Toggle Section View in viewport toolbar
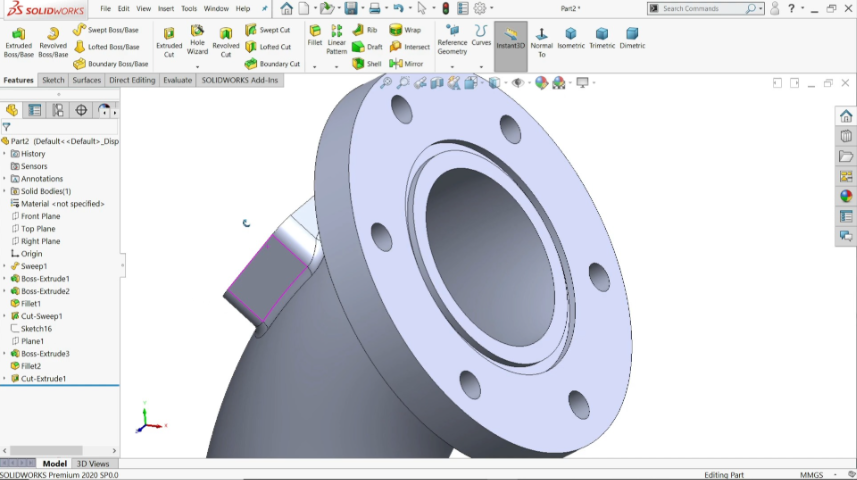Screen dimensions: 857x480 coord(437,83)
